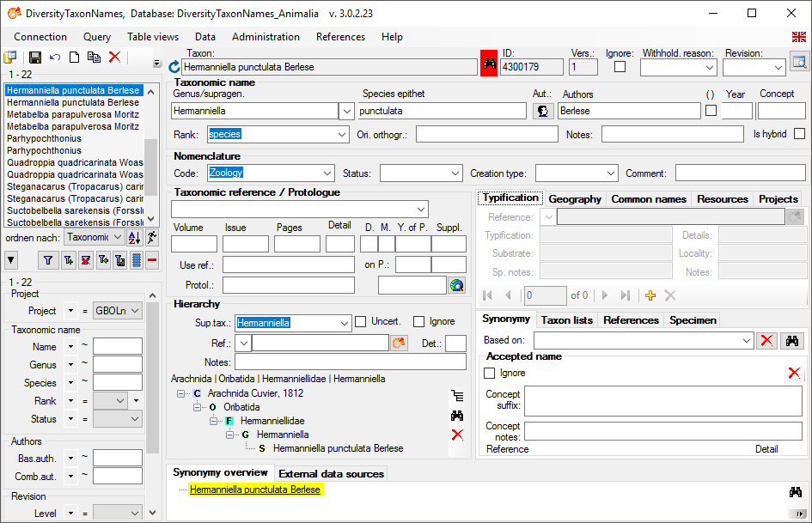Tick Ignore checkbox under Accepted name
This screenshot has width=812, height=523.
coord(490,374)
